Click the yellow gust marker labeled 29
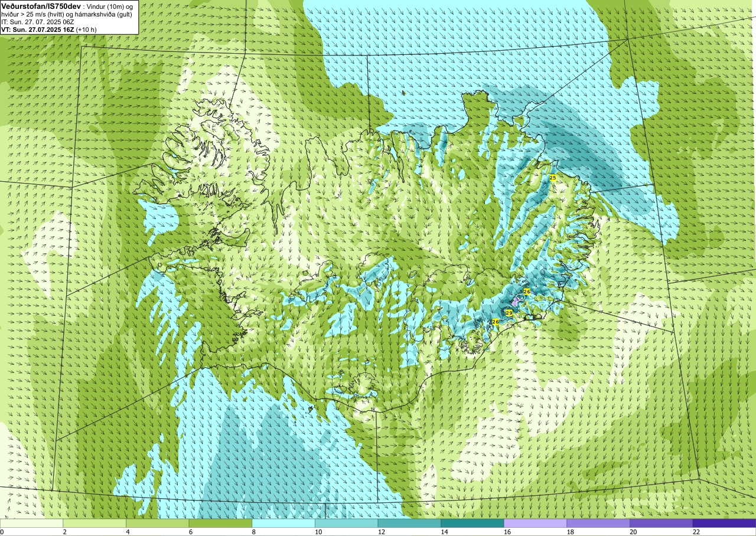The width and height of the screenshot is (756, 536). point(509,313)
